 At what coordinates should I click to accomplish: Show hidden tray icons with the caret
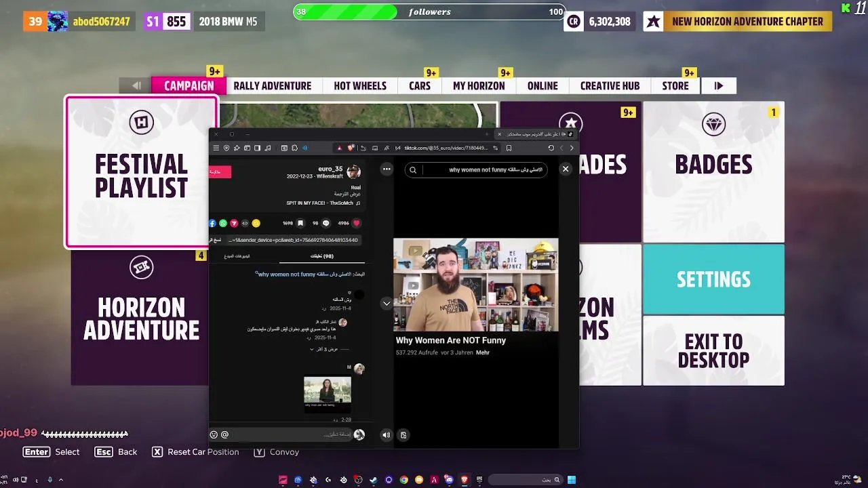coord(60,480)
